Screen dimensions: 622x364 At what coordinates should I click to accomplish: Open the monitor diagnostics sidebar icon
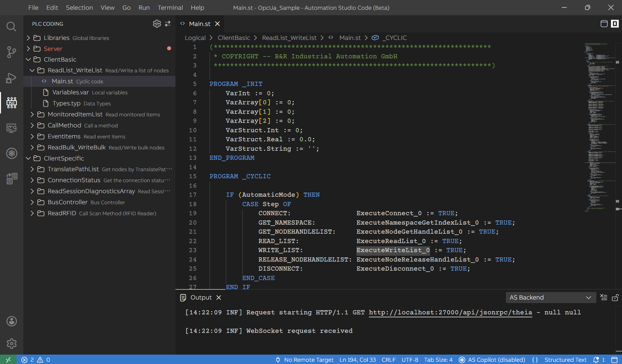[11, 128]
